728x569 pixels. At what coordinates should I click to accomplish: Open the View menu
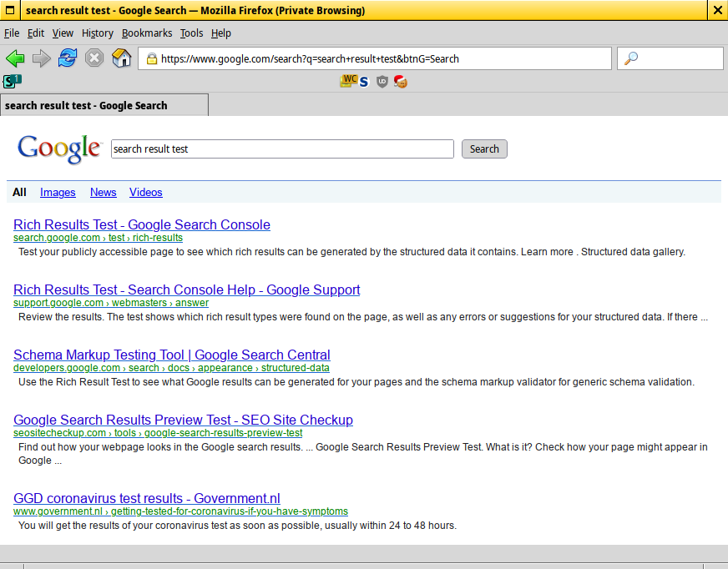[x=63, y=33]
